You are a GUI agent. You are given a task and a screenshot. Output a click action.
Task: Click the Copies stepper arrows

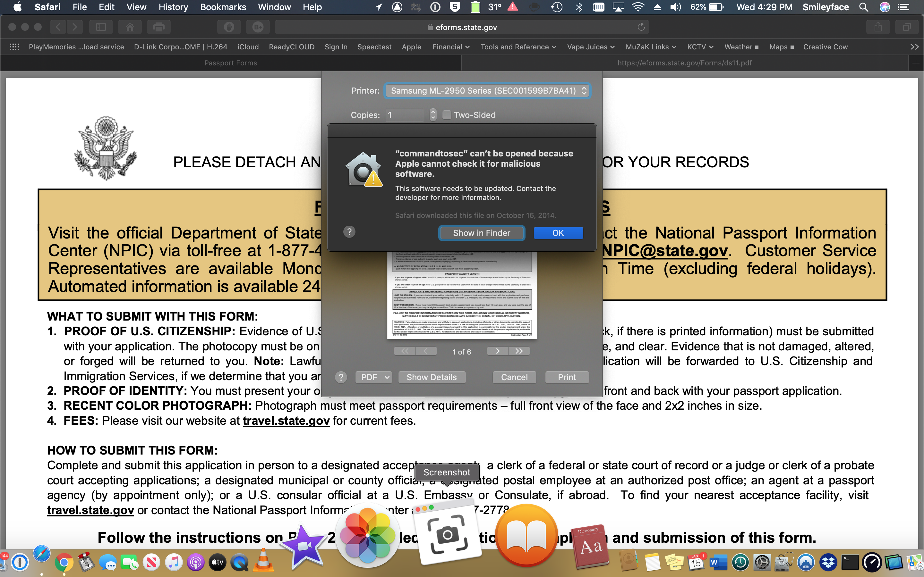(432, 115)
